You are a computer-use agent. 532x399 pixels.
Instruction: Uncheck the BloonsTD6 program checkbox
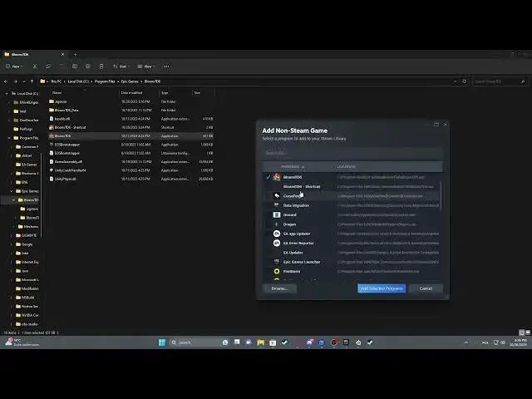pyautogui.click(x=268, y=177)
